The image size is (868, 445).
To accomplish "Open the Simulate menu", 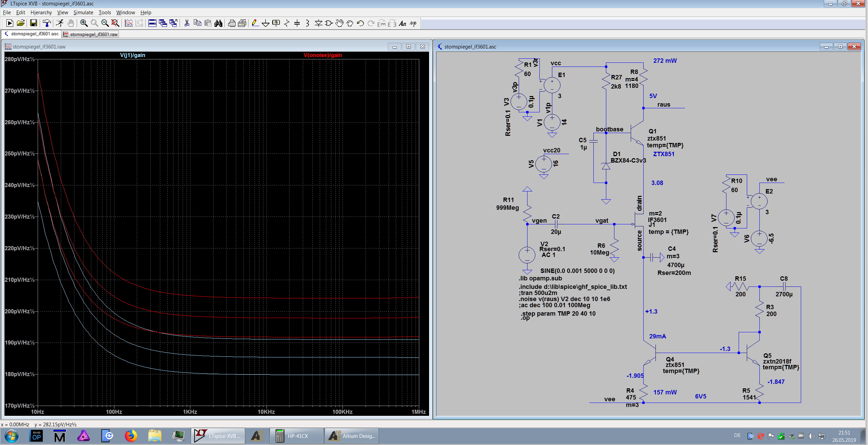I will [x=83, y=13].
